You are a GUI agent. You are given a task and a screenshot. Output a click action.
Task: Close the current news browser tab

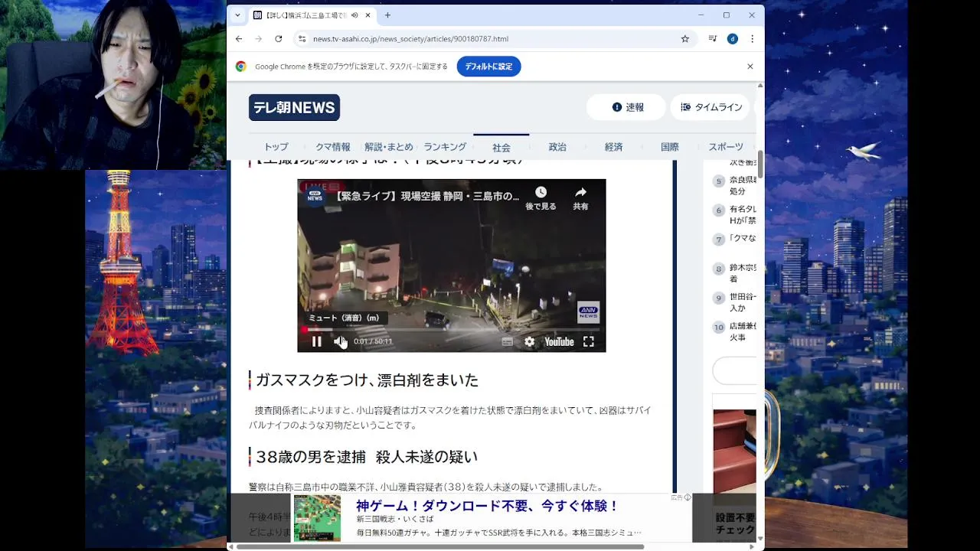pos(368,15)
